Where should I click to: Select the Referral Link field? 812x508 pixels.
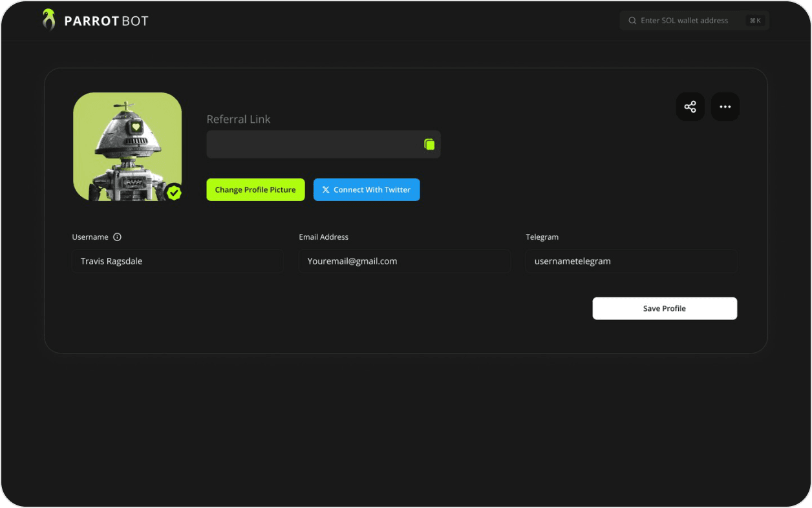[323, 144]
